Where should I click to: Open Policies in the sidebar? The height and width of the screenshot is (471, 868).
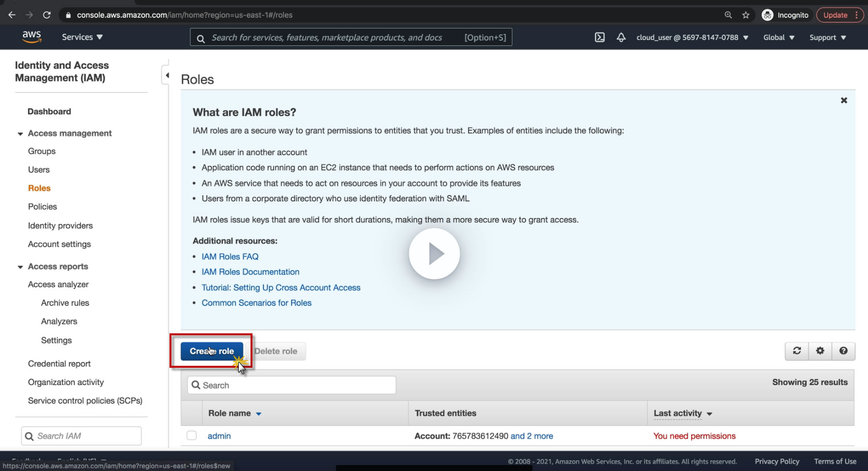[42, 206]
